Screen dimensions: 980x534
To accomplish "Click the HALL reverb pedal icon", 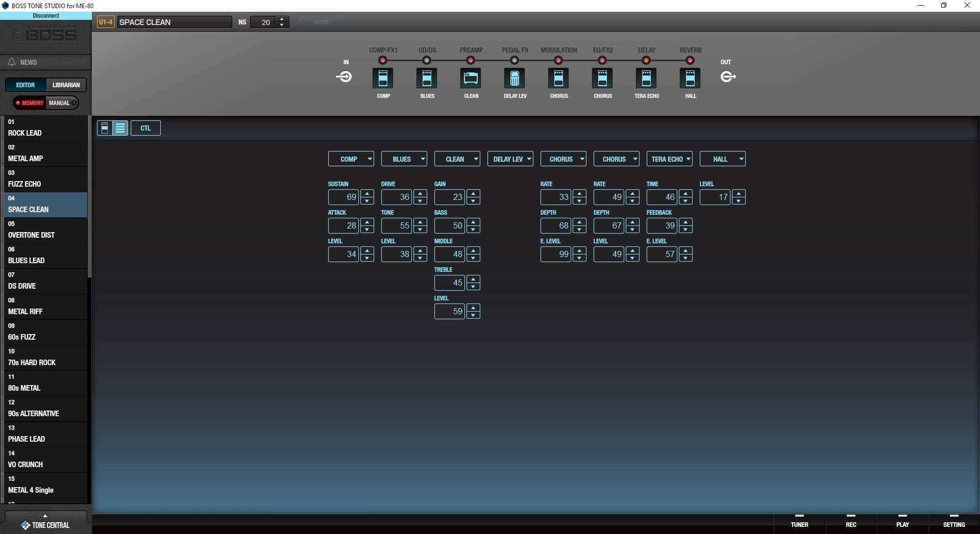I will tap(690, 78).
